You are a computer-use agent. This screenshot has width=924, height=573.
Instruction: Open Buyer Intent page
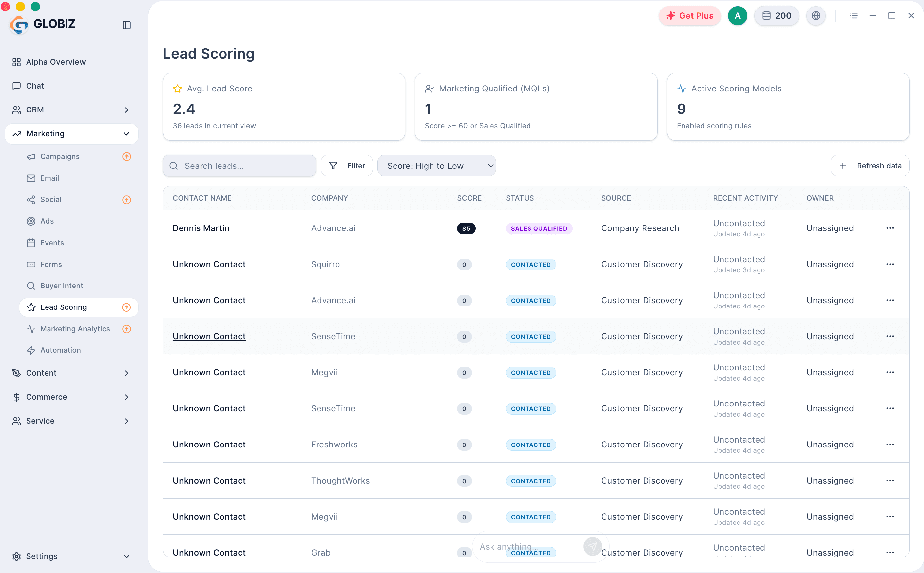tap(61, 286)
